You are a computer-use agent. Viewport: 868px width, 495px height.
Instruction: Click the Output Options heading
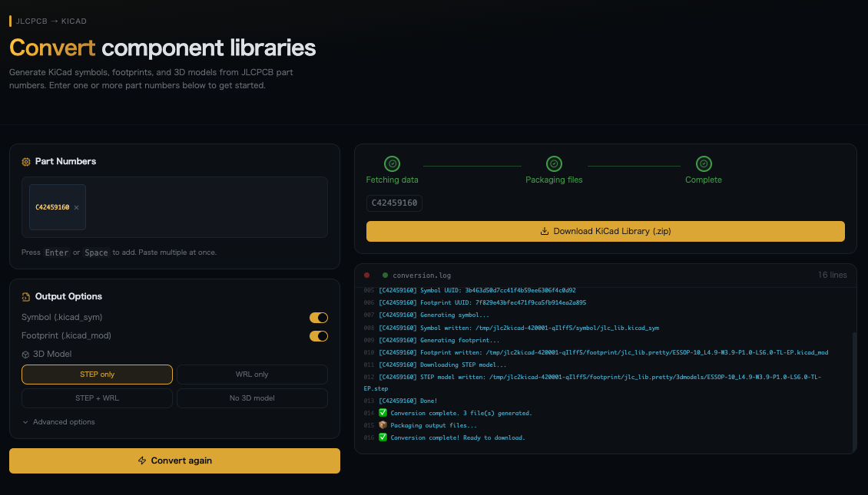68,296
